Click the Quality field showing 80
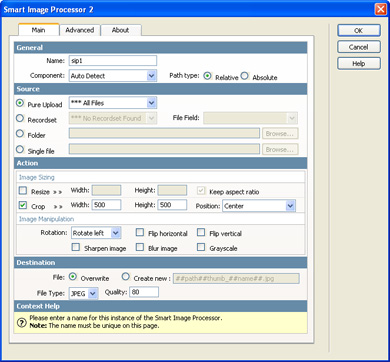The width and height of the screenshot is (390, 362). pyautogui.click(x=144, y=292)
